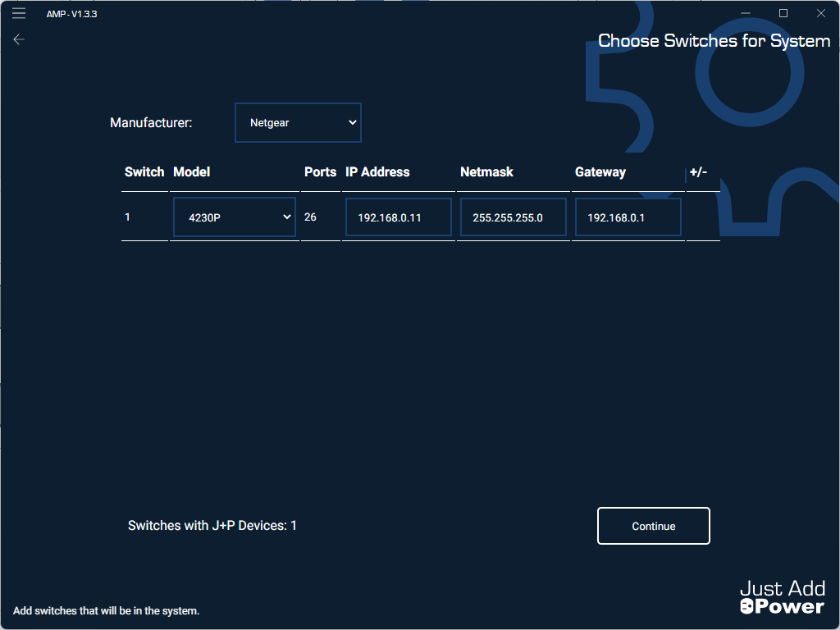
Task: Click the Continue button
Action: tap(653, 526)
